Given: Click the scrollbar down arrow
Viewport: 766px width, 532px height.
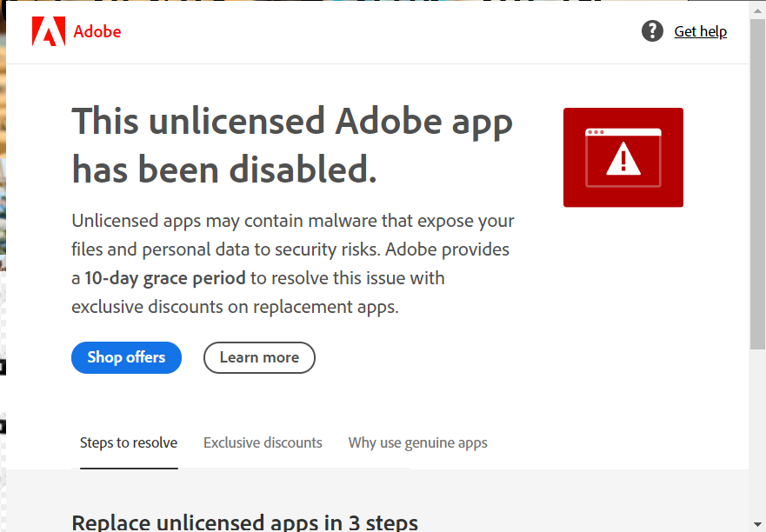Looking at the screenshot, I should click(757, 524).
